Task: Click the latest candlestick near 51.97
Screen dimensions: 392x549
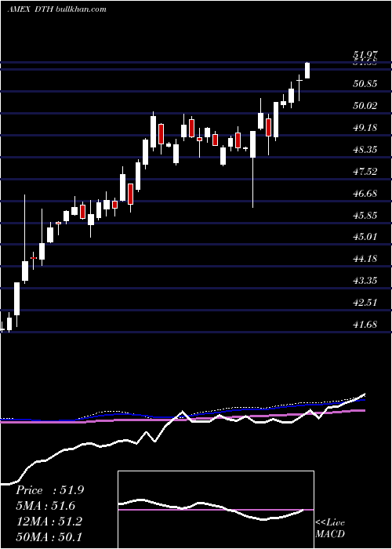Action: 307,71
